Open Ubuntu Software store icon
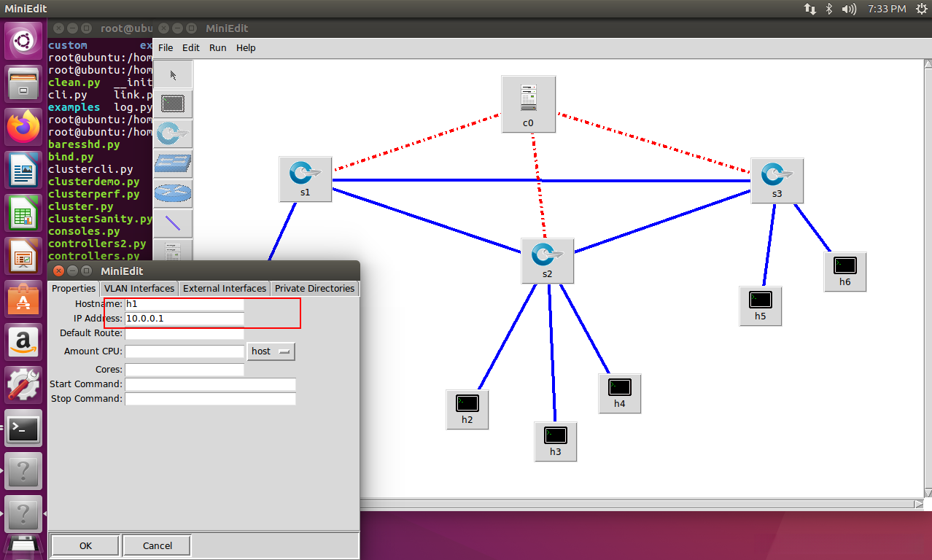Image resolution: width=932 pixels, height=560 pixels. point(23,299)
